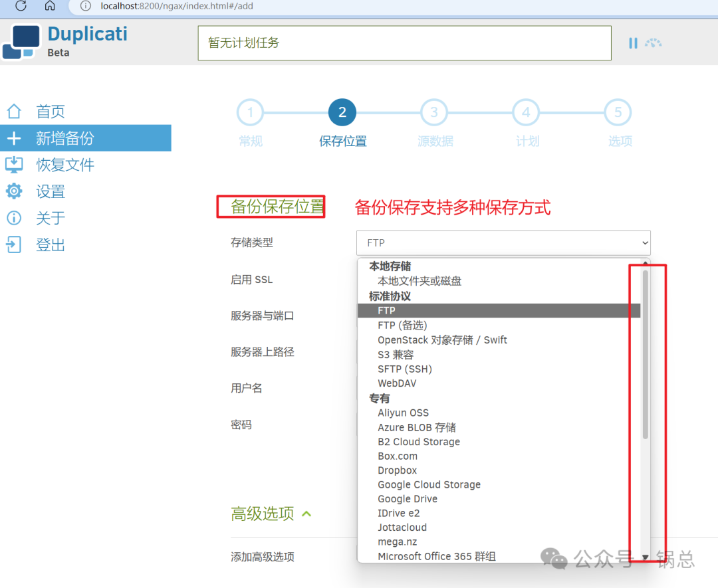Click the browser reload icon
The width and height of the screenshot is (718, 588).
(21, 5)
